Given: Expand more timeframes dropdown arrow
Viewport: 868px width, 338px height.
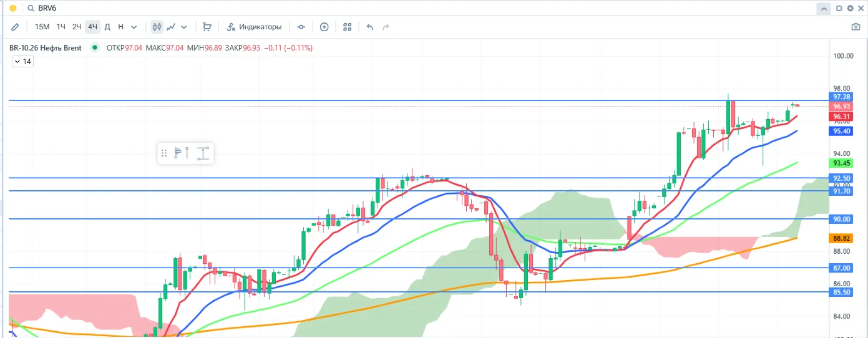Looking at the screenshot, I should 134,27.
